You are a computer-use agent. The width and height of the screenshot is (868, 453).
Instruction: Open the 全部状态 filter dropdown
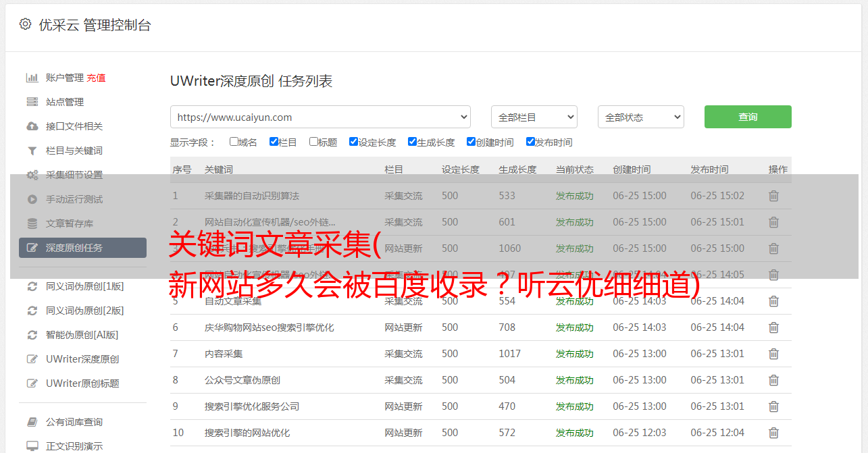click(x=640, y=117)
